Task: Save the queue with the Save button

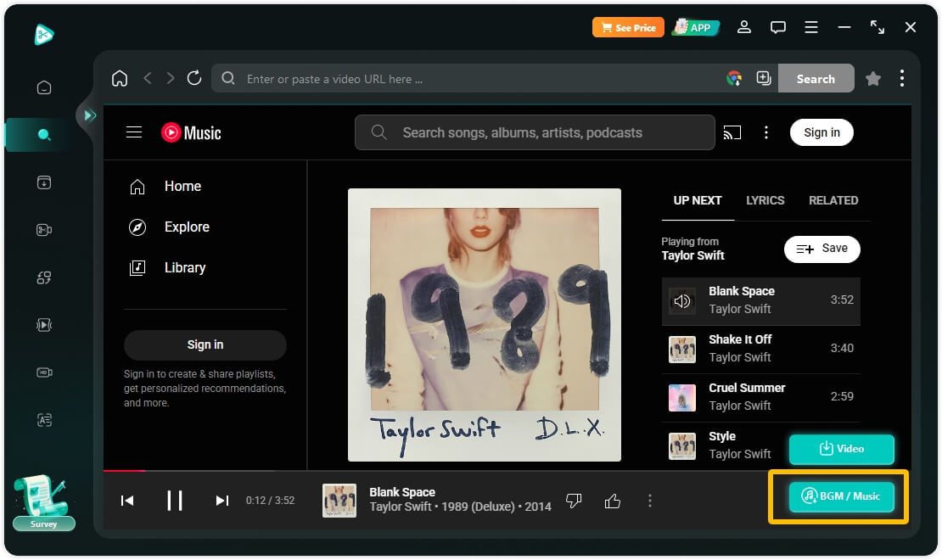Action: click(821, 249)
